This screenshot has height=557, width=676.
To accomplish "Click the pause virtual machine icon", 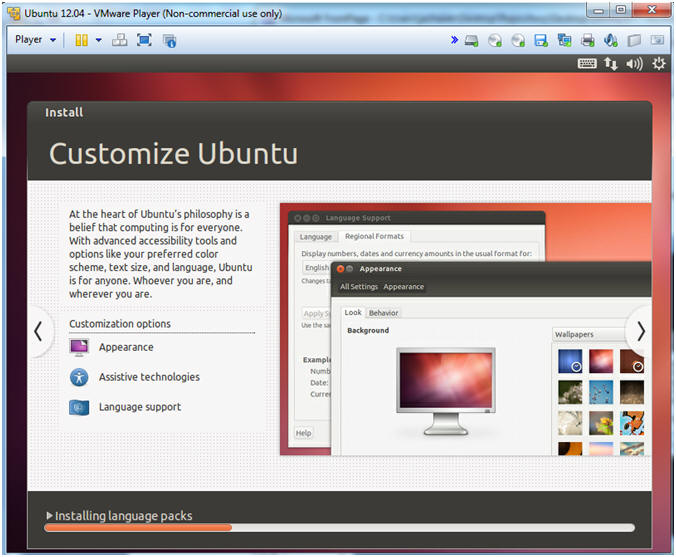I will pyautogui.click(x=81, y=40).
